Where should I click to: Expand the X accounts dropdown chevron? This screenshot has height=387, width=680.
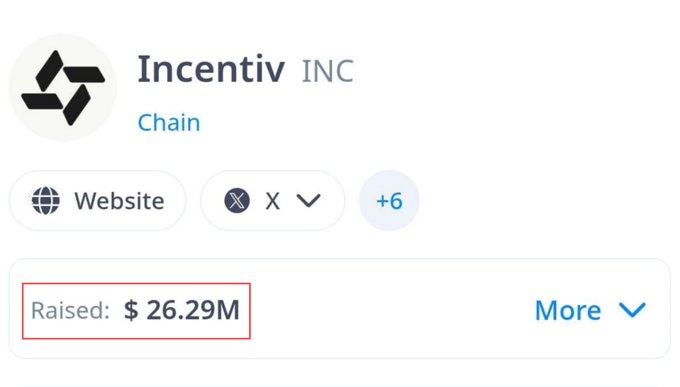308,200
